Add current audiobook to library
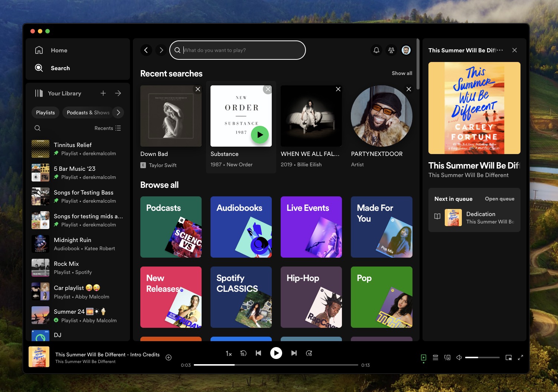The image size is (558, 392). (169, 357)
